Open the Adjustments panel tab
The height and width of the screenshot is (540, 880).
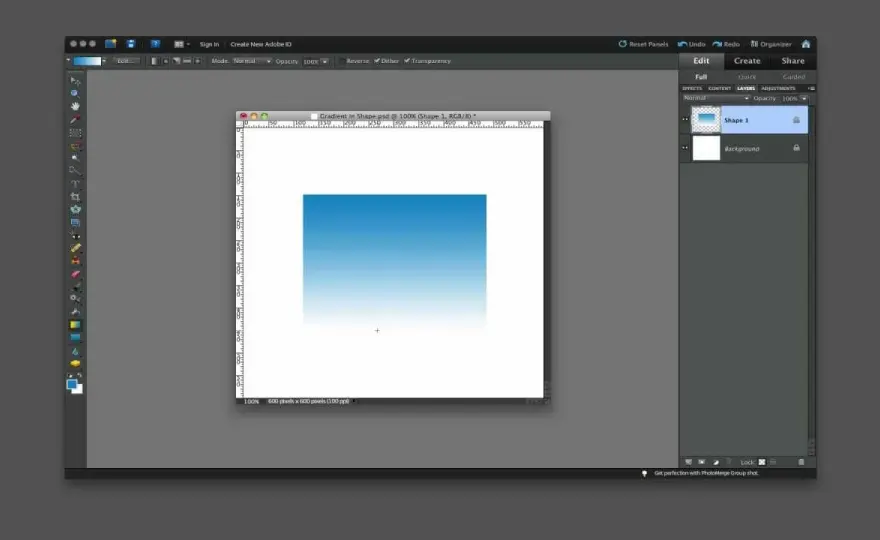(x=778, y=88)
